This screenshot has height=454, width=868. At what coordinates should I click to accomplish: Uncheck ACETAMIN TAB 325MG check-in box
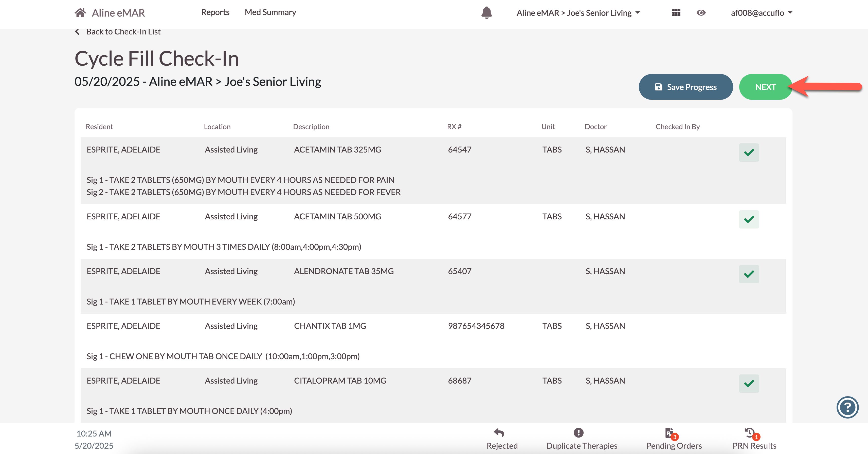pos(749,153)
